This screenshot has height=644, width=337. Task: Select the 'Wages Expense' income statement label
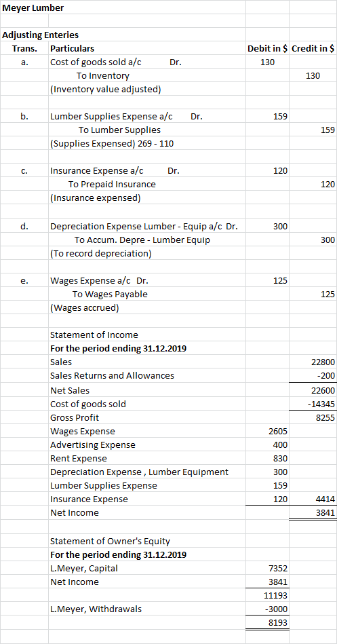83,432
